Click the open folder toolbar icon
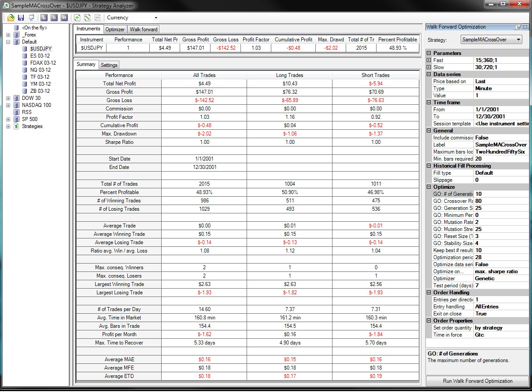Screen dimensions: 532x392 click(x=11, y=18)
